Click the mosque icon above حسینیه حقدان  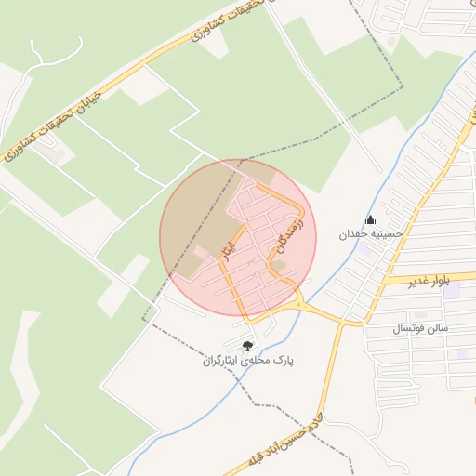[x=370, y=219]
